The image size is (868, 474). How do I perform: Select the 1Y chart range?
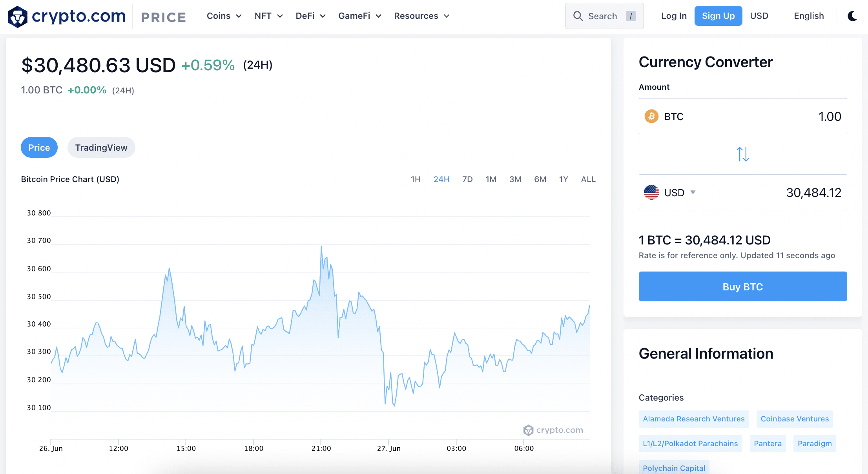(x=563, y=179)
